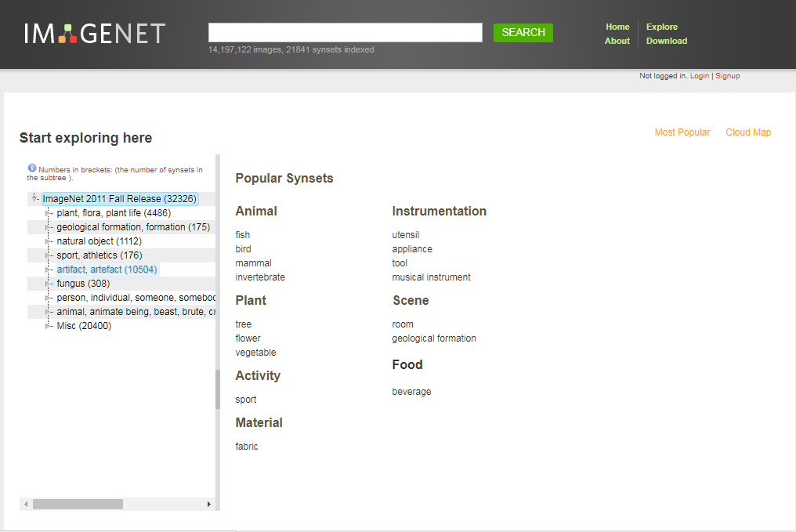Open the appliance synset
The image size is (796, 532).
click(412, 249)
